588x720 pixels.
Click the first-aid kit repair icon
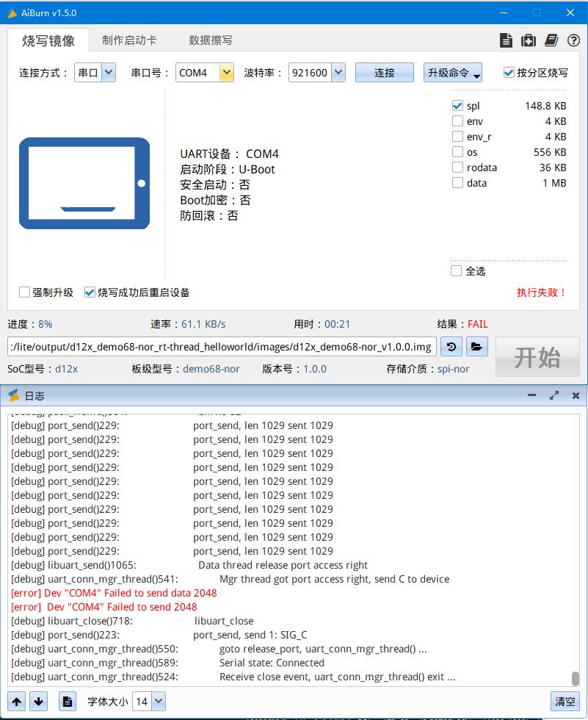point(528,40)
